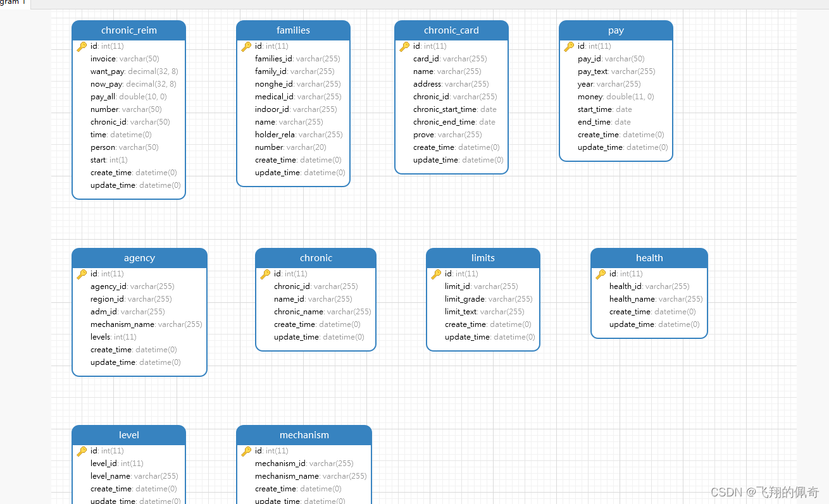
Task: Click the primary key icon in families table
Action: (246, 46)
